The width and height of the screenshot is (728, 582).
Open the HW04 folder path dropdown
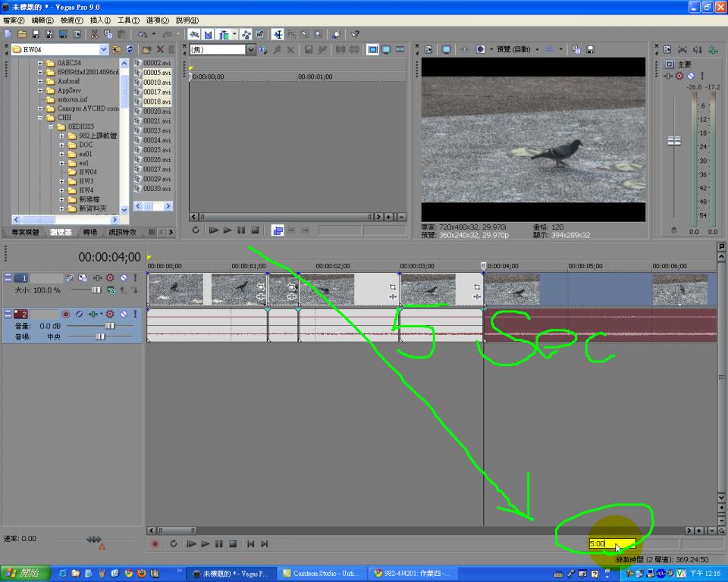tap(104, 49)
